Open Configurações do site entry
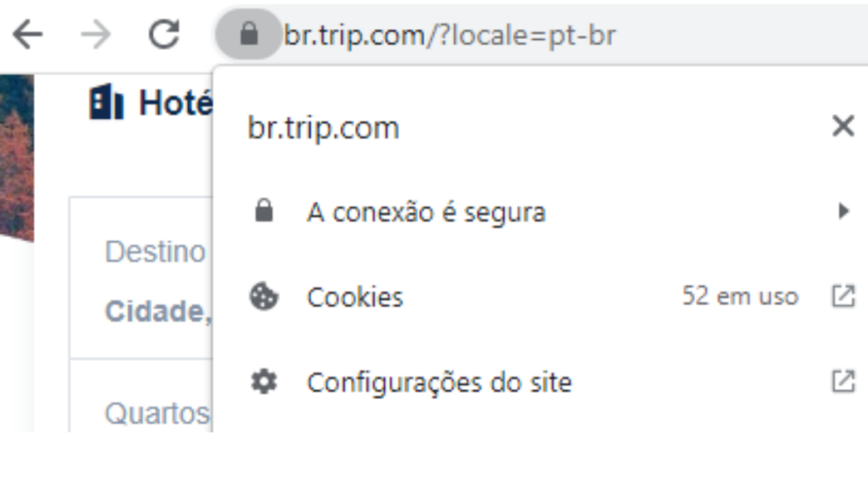Image resolution: width=868 pixels, height=488 pixels. [x=440, y=381]
